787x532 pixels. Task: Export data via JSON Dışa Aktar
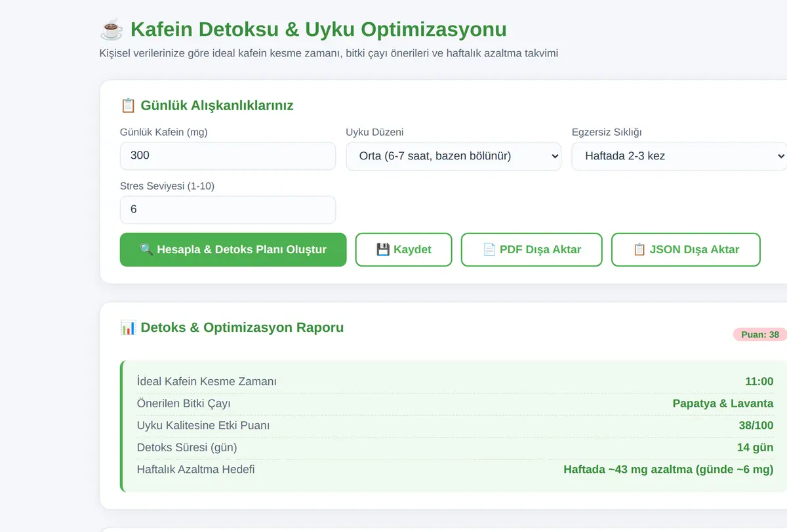[x=685, y=249]
